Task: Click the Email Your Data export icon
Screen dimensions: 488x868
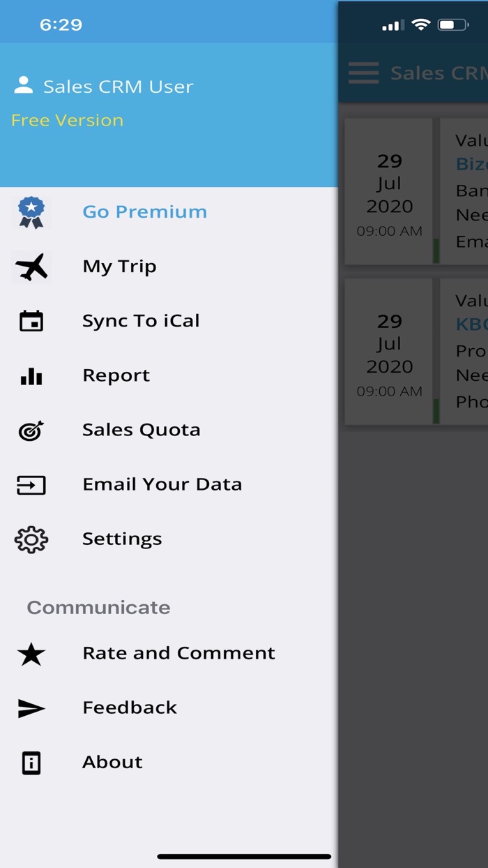Action: pyautogui.click(x=29, y=484)
